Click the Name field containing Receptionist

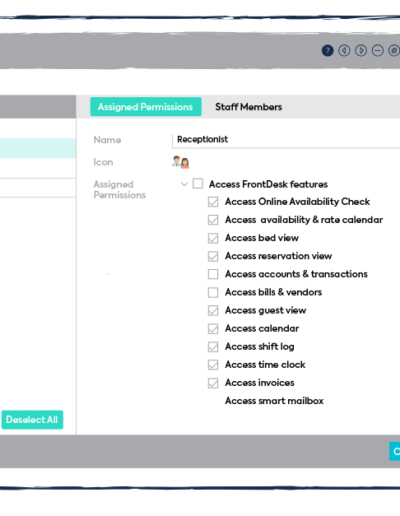tap(286, 140)
